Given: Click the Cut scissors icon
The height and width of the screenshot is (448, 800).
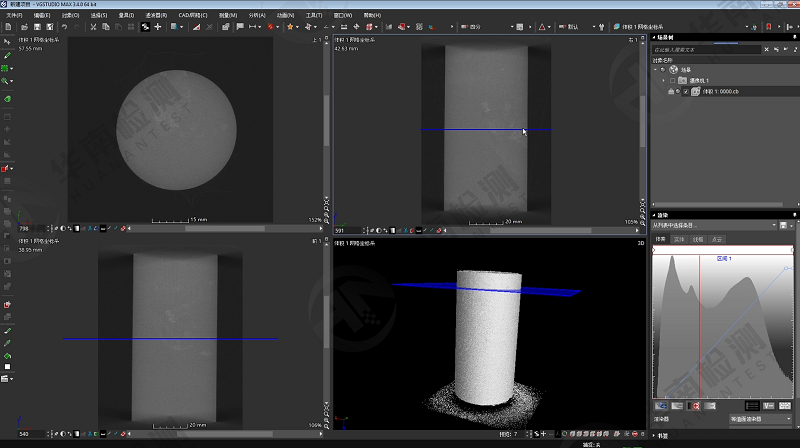Looking at the screenshot, I should (x=92, y=27).
